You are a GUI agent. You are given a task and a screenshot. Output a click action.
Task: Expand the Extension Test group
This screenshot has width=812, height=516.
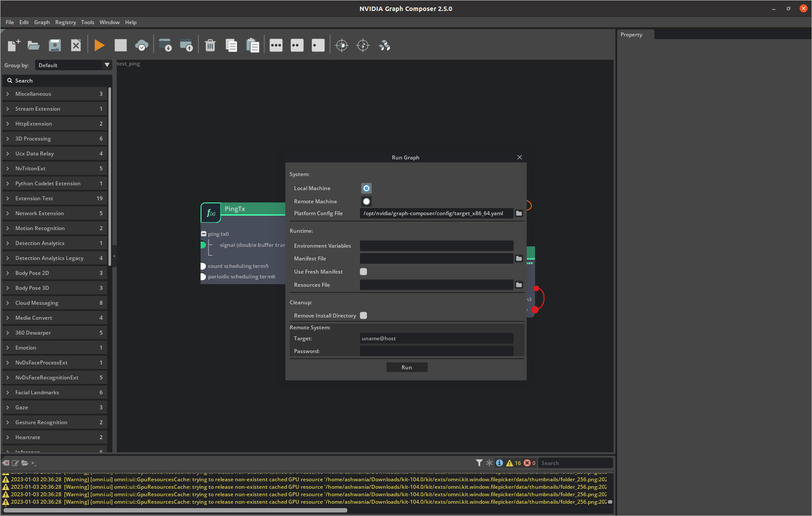coord(55,198)
